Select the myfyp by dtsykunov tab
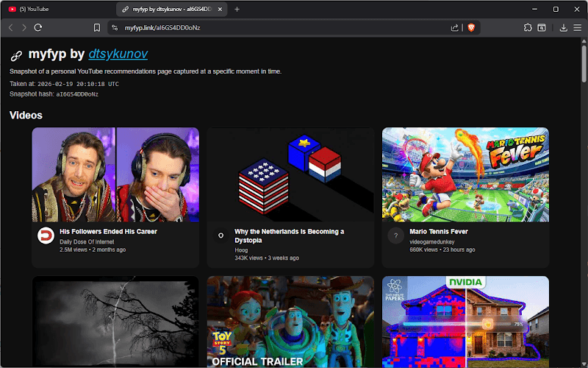The height and width of the screenshot is (368, 588). [172, 9]
